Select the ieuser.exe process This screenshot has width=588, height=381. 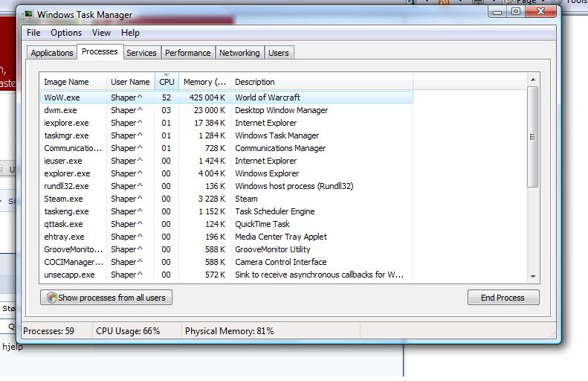coord(227,161)
